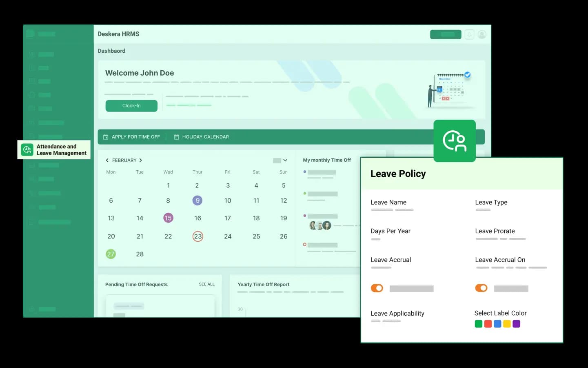Click the Clock-In button
The image size is (588, 368).
click(x=131, y=106)
